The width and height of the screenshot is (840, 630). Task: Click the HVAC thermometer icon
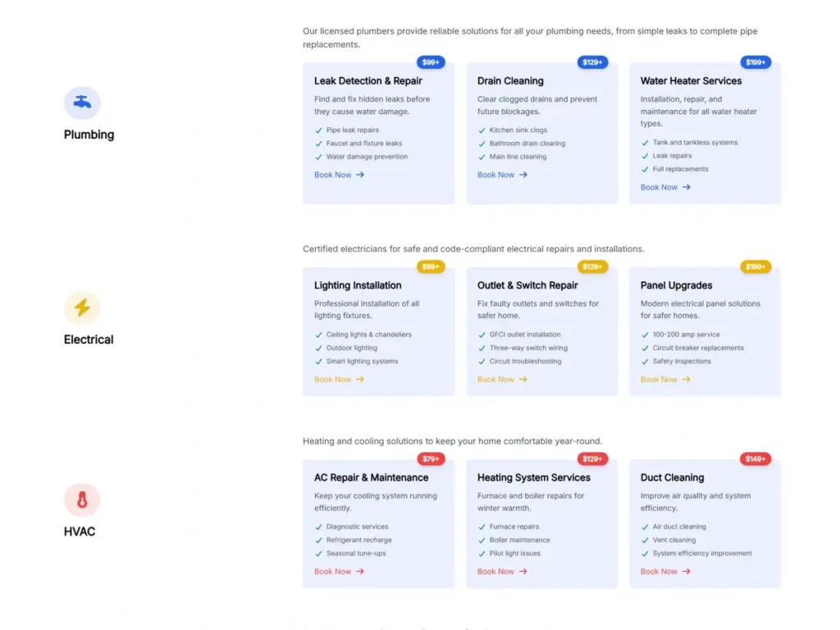click(x=80, y=499)
